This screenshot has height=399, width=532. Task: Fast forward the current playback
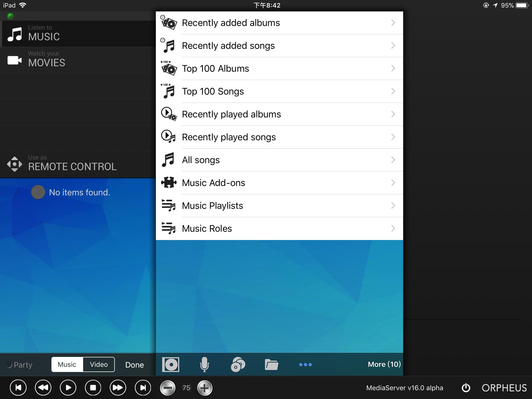118,388
